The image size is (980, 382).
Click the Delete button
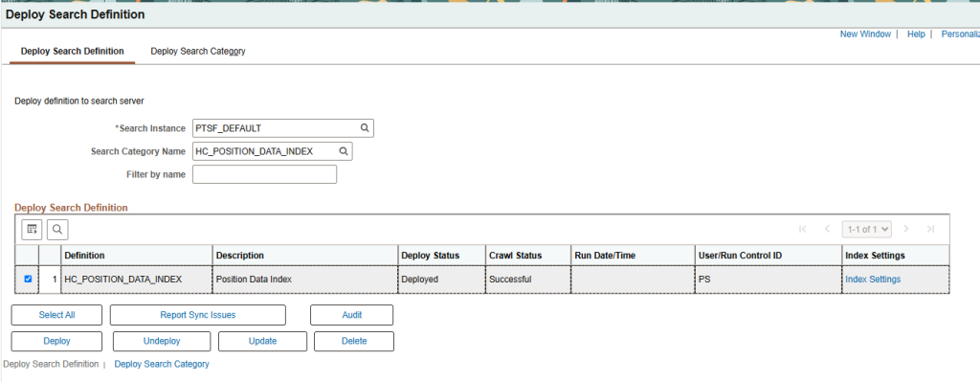click(x=354, y=342)
